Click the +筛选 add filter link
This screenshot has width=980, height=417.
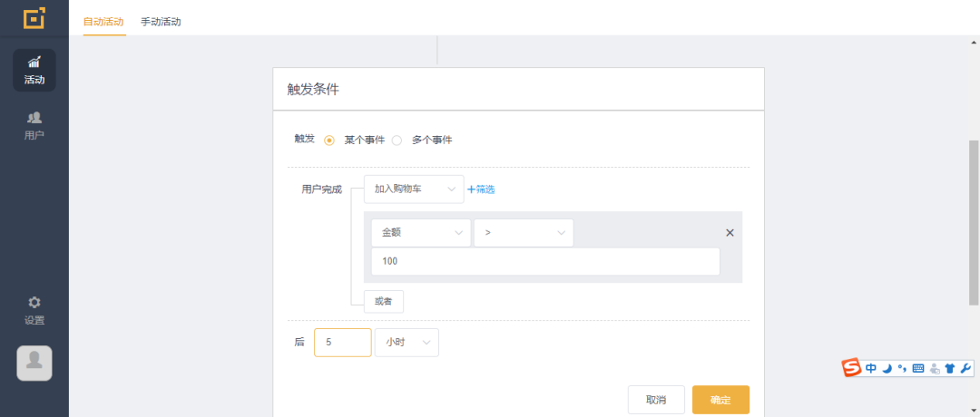481,189
